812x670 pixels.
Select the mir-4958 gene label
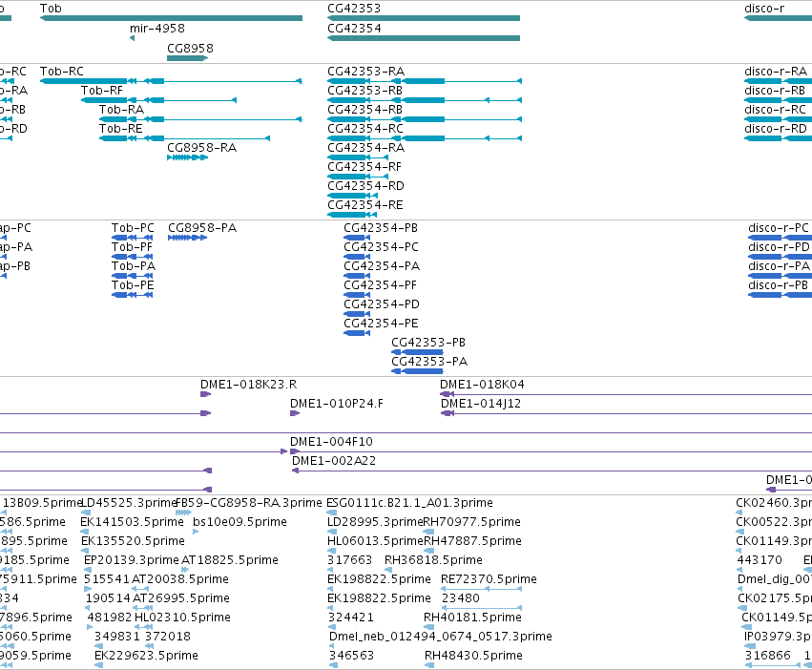[156, 29]
